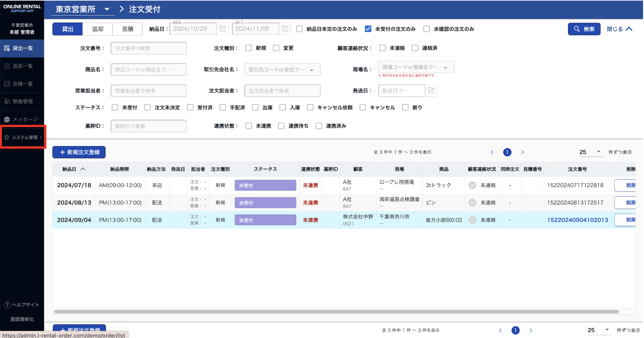
Task: Open the システム管理 gear menu
Action: coord(7,137)
